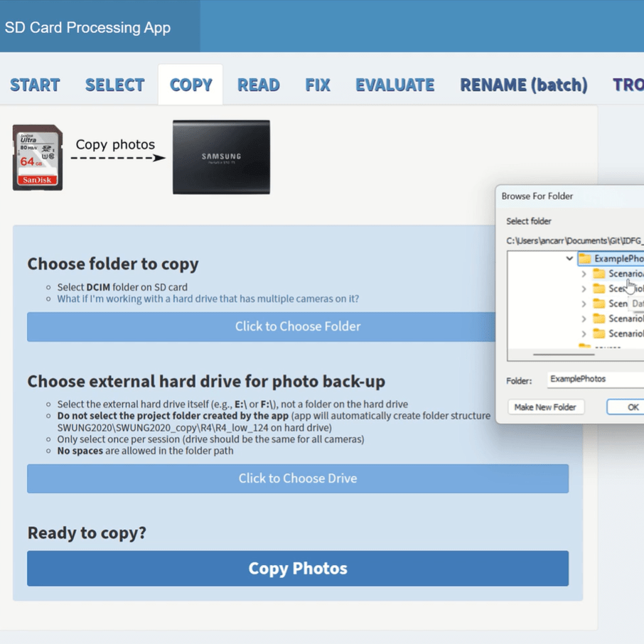
Task: Open the RENAME (batch) tab
Action: (523, 85)
